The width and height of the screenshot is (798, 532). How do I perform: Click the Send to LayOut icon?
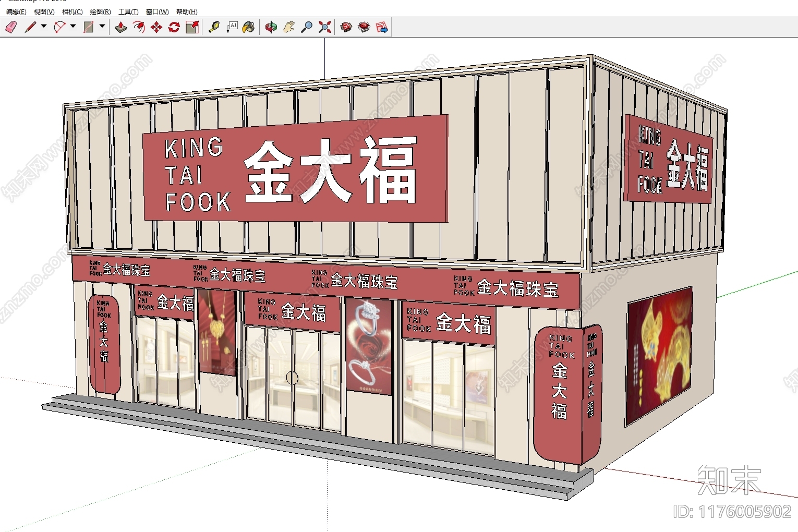pyautogui.click(x=382, y=27)
